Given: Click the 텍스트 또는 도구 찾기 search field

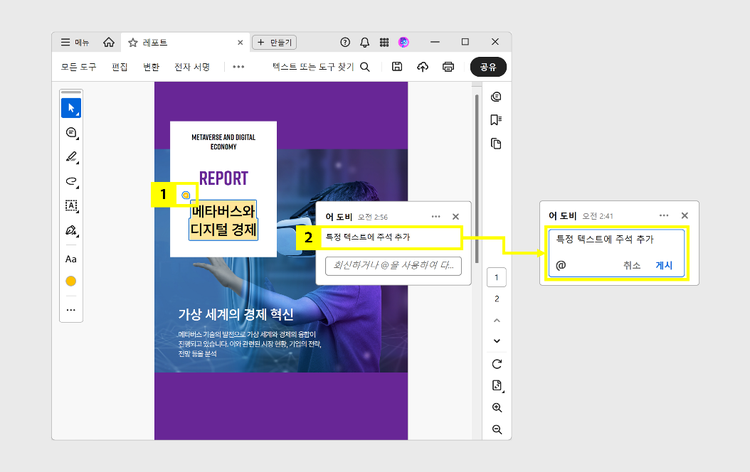Looking at the screenshot, I should point(321,67).
